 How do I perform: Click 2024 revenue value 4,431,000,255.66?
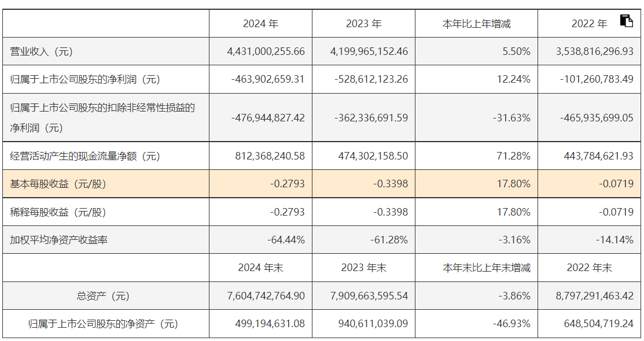click(x=266, y=51)
